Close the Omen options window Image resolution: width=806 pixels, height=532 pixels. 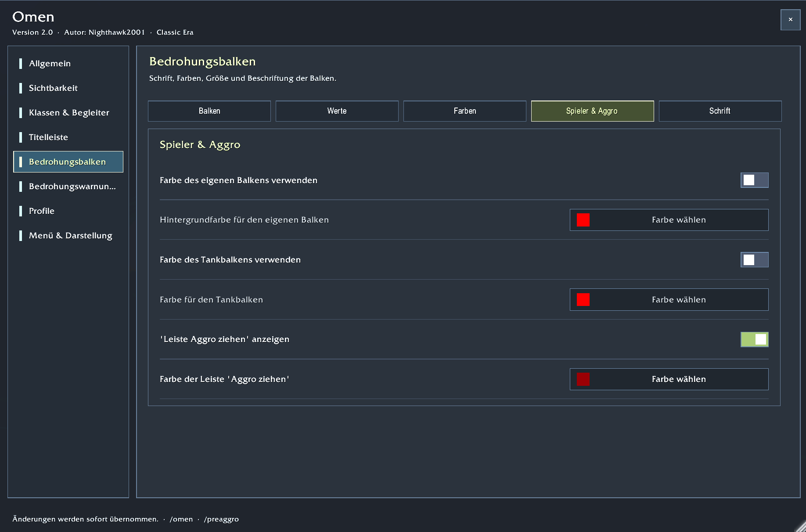coord(790,20)
